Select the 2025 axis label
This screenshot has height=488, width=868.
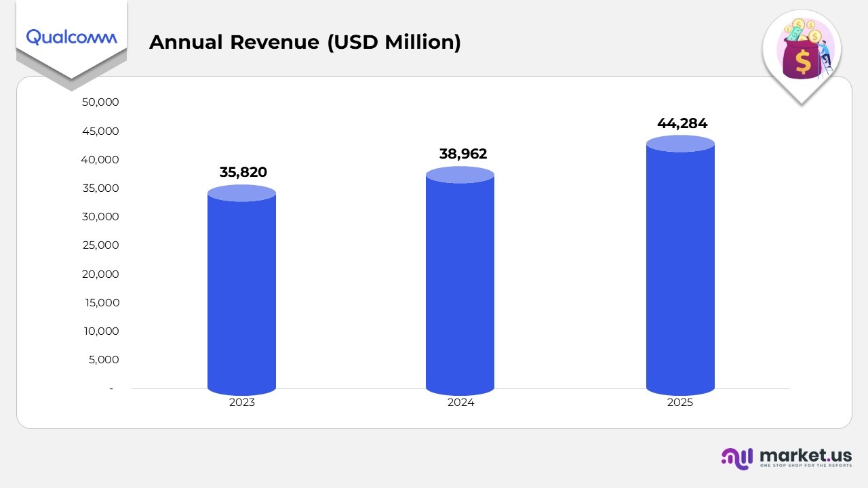coord(680,402)
